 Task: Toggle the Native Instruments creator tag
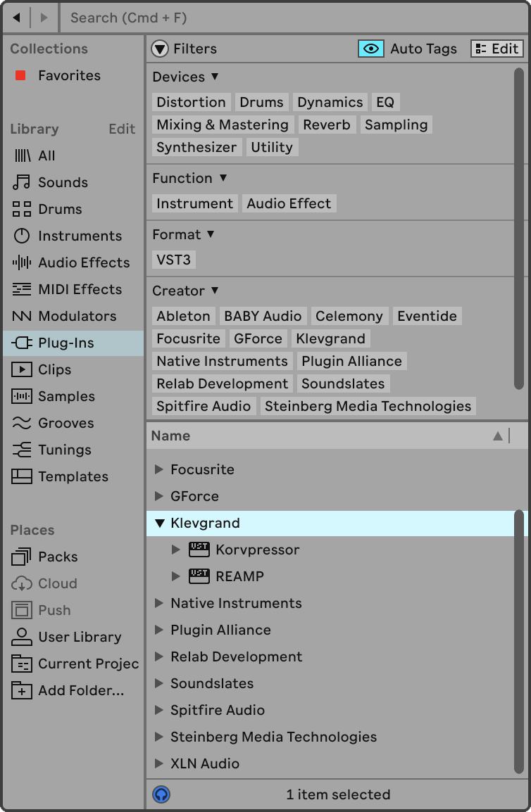[x=223, y=362]
